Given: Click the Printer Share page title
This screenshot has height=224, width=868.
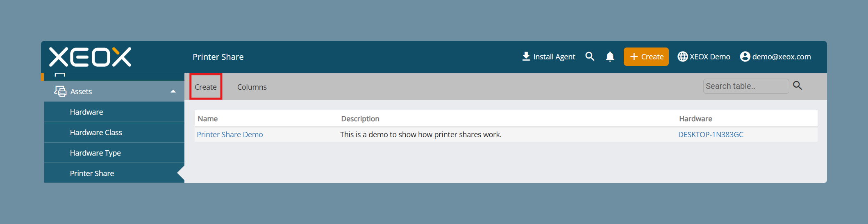Looking at the screenshot, I should (x=218, y=57).
